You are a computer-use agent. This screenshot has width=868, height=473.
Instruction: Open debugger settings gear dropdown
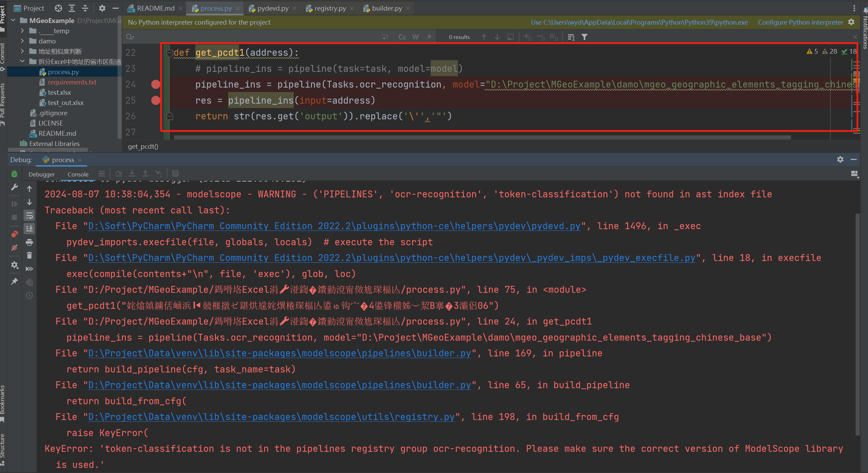pos(14,265)
